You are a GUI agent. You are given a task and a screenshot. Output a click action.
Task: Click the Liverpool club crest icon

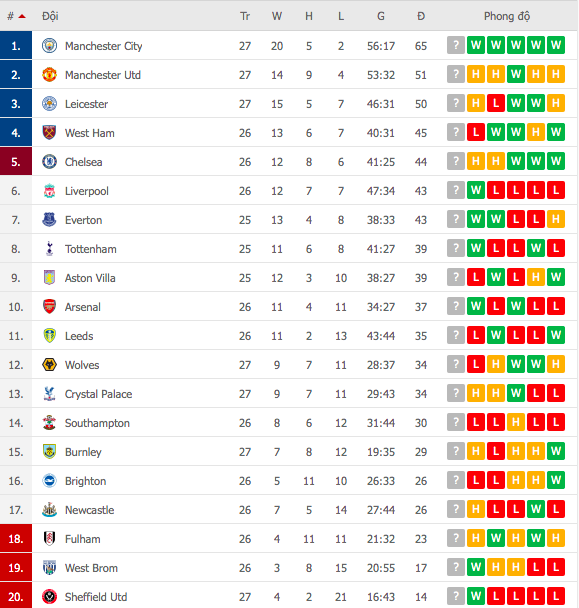[x=49, y=191]
